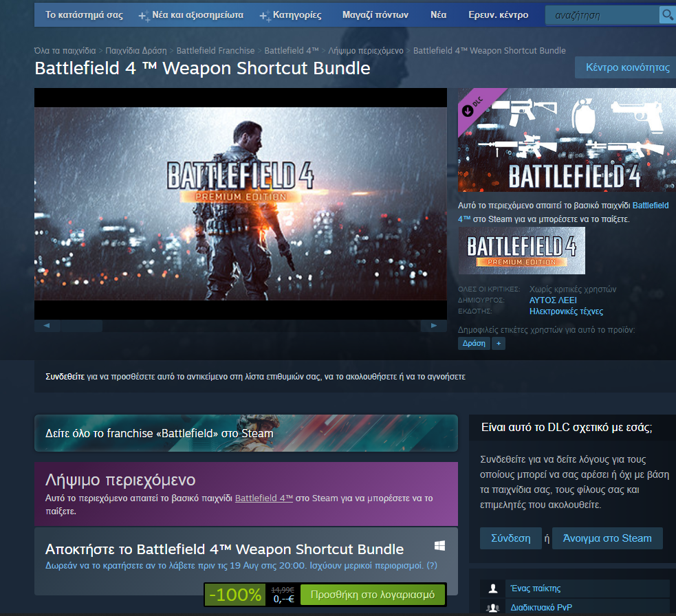Click the -100% discount label

(x=235, y=595)
